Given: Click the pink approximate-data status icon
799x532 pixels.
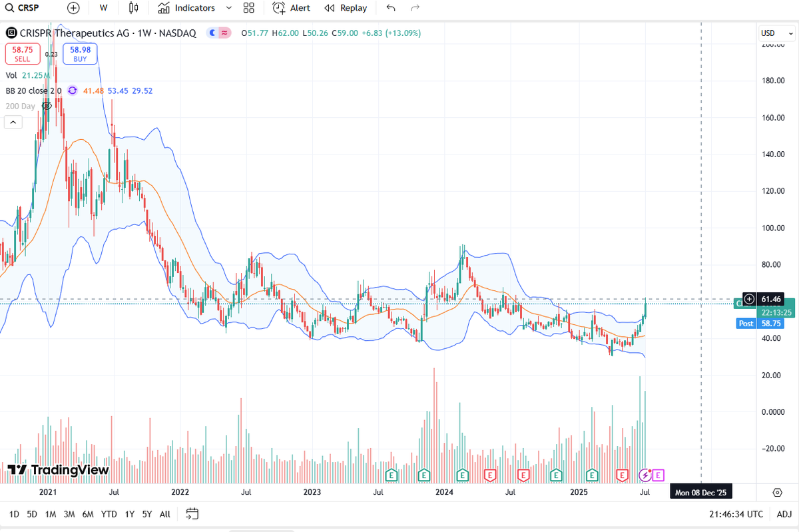Looking at the screenshot, I should 224,33.
